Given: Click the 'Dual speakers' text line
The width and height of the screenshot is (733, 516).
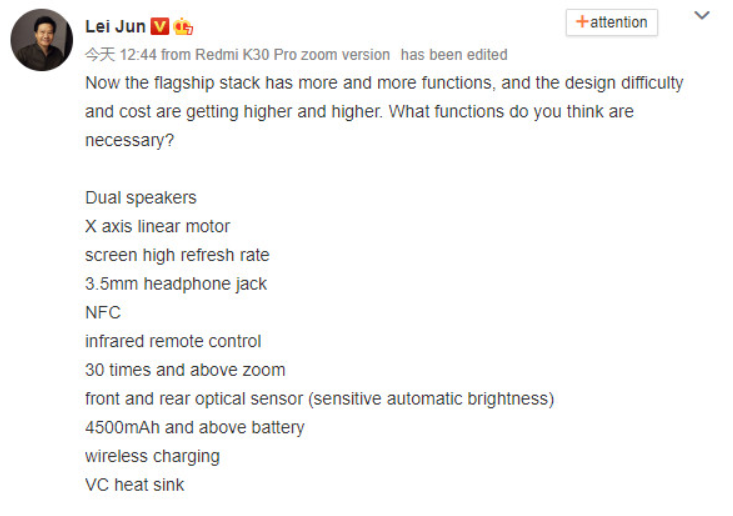Looking at the screenshot, I should click(141, 198).
